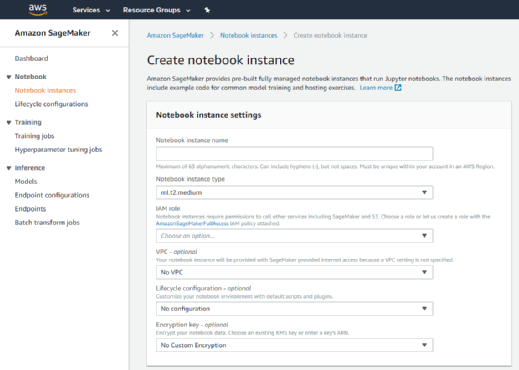Image resolution: width=519 pixels, height=370 pixels.
Task: Click the Learn more link
Action: click(x=376, y=88)
